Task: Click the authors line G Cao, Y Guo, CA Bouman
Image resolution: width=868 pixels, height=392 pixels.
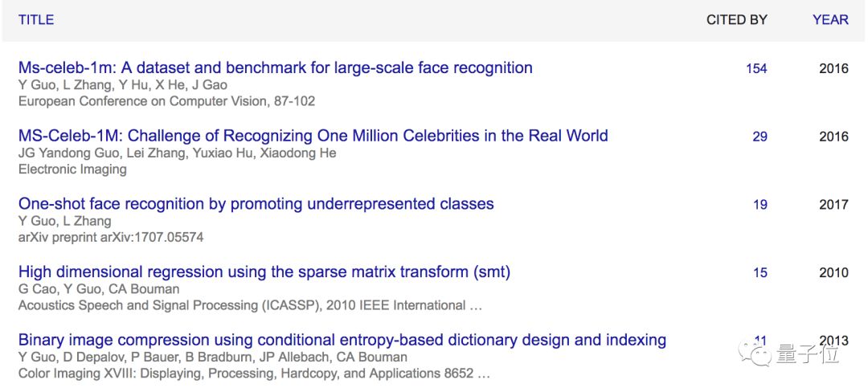Action: click(x=99, y=289)
